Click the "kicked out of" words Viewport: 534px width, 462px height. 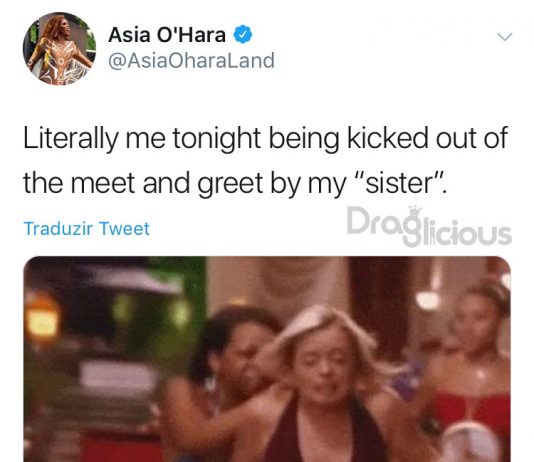(427, 138)
